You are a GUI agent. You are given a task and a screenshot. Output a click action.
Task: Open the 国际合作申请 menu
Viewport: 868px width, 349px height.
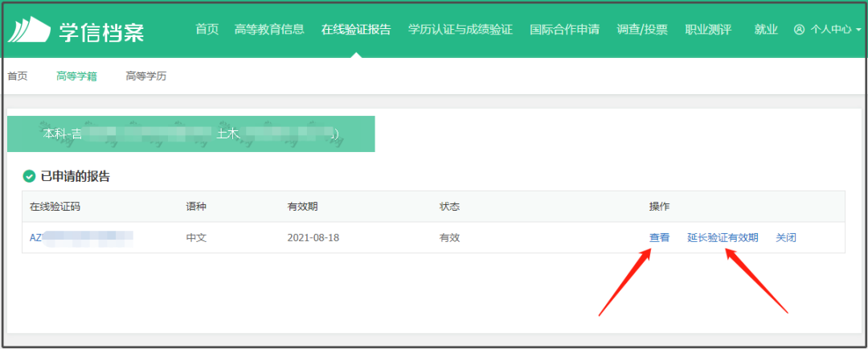tap(564, 30)
